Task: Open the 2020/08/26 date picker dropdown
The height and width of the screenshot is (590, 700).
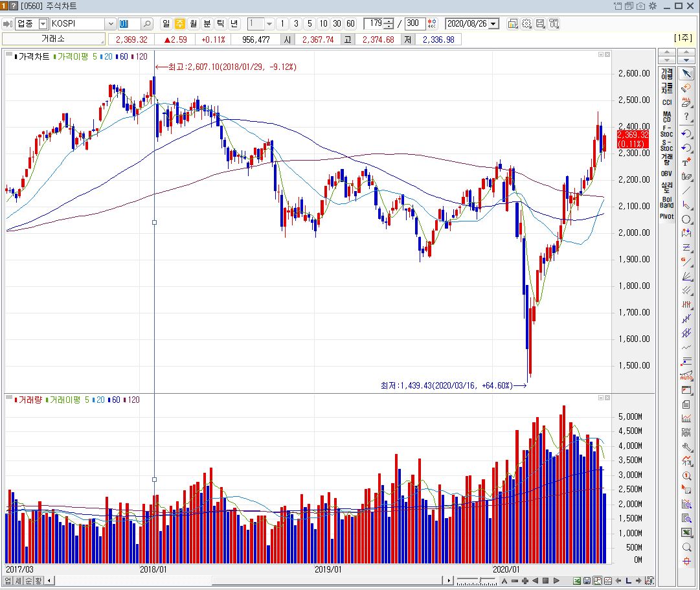Action: tap(493, 24)
